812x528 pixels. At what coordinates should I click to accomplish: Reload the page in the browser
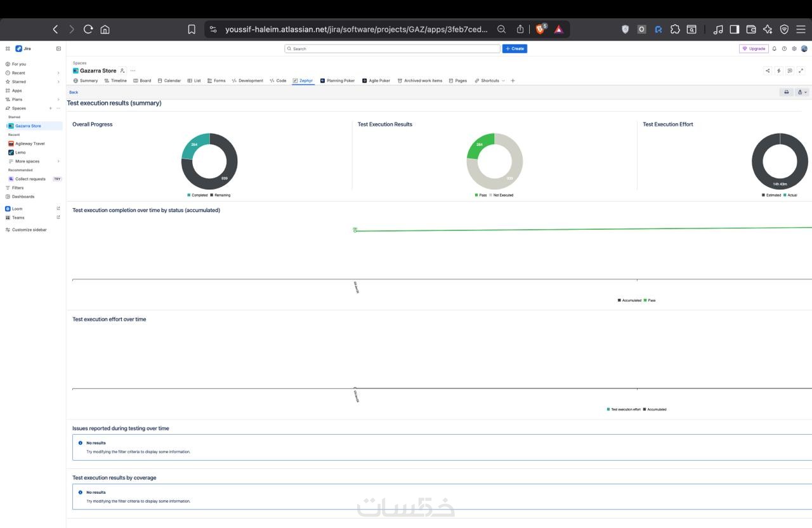[88, 29]
